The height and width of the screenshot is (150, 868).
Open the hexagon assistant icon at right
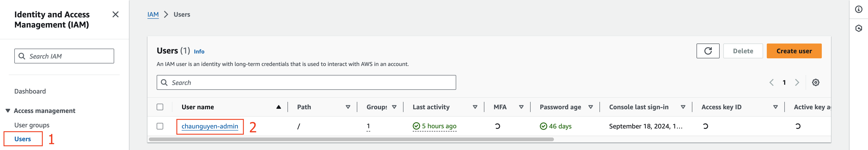tap(859, 28)
